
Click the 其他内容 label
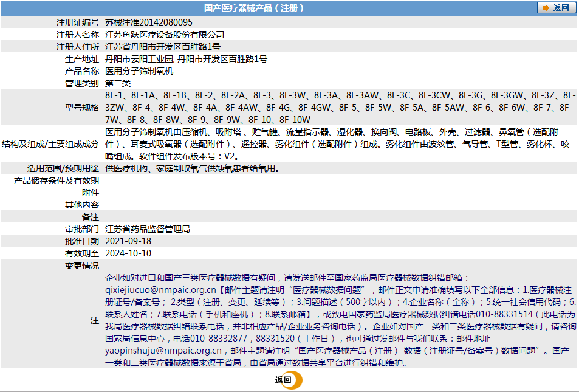click(82, 205)
